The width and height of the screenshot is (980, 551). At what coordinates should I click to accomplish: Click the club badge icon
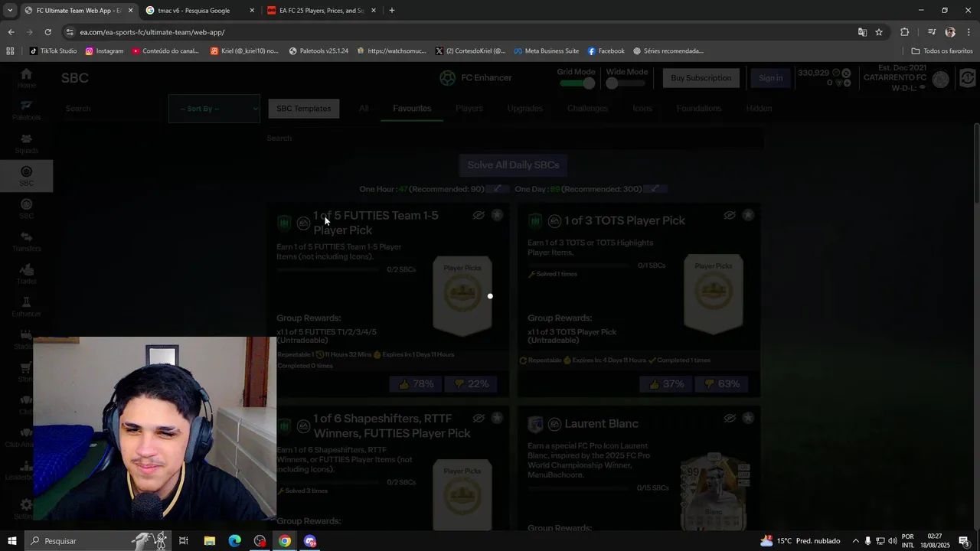tap(941, 79)
